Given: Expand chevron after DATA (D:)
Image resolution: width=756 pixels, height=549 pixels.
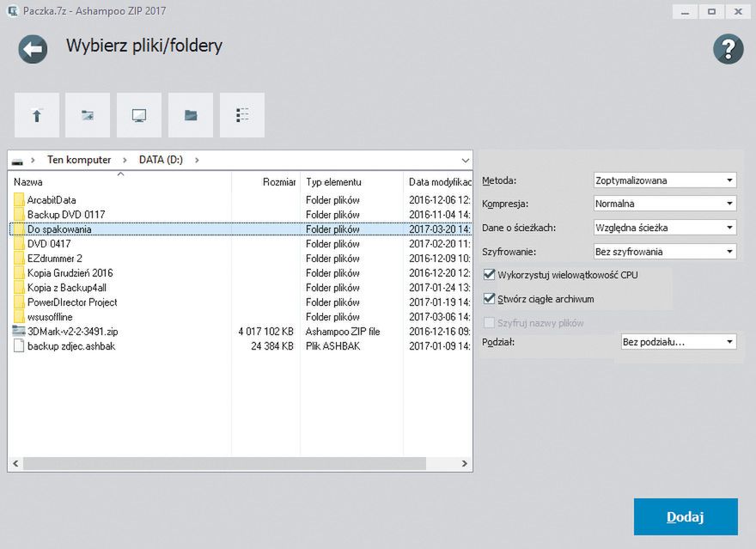Looking at the screenshot, I should pos(197,160).
